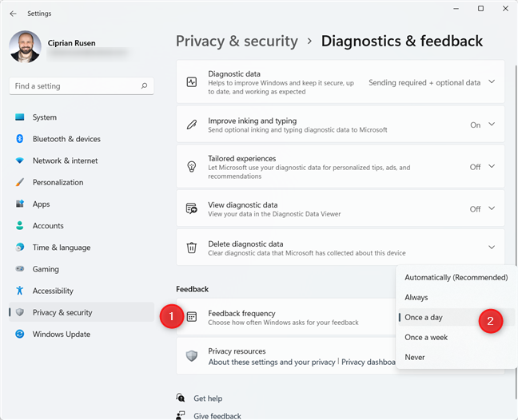Click the Windows Update sync icon
This screenshot has height=420, width=518.
[20, 335]
